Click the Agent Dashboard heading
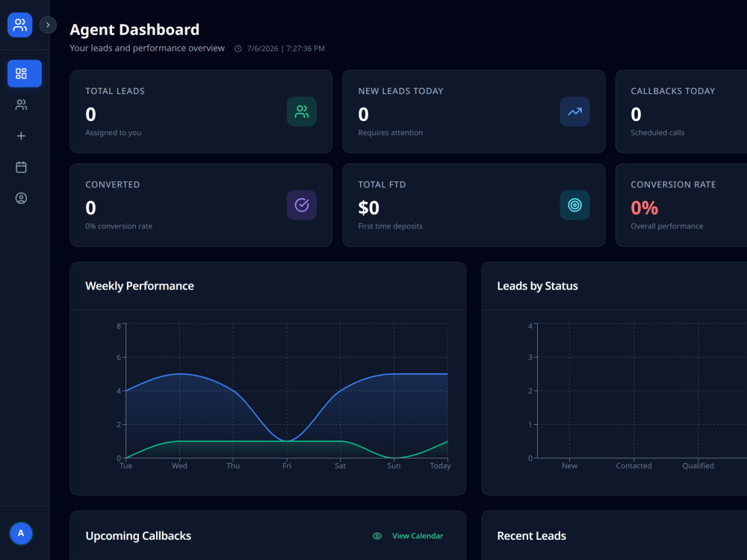The image size is (747, 560). 134,30
